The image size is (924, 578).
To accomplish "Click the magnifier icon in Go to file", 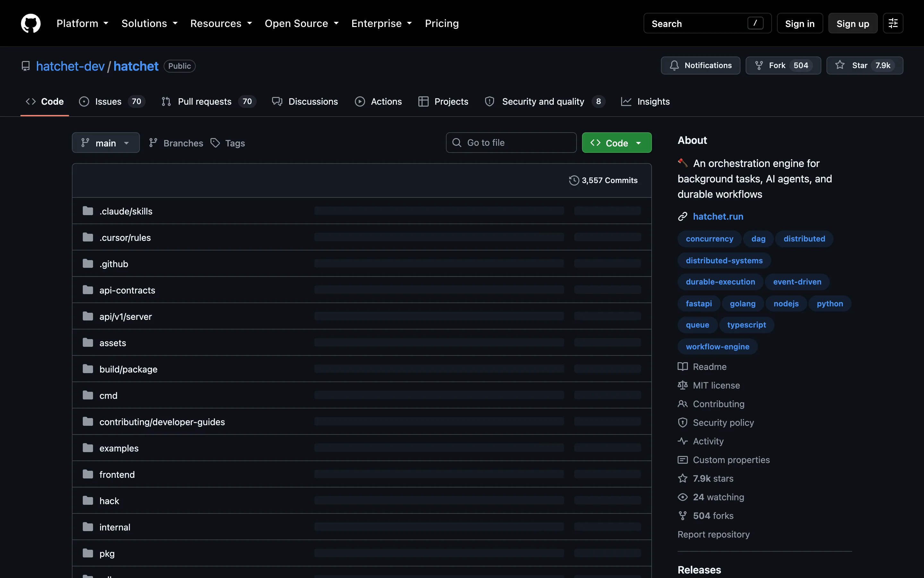I will 457,143.
